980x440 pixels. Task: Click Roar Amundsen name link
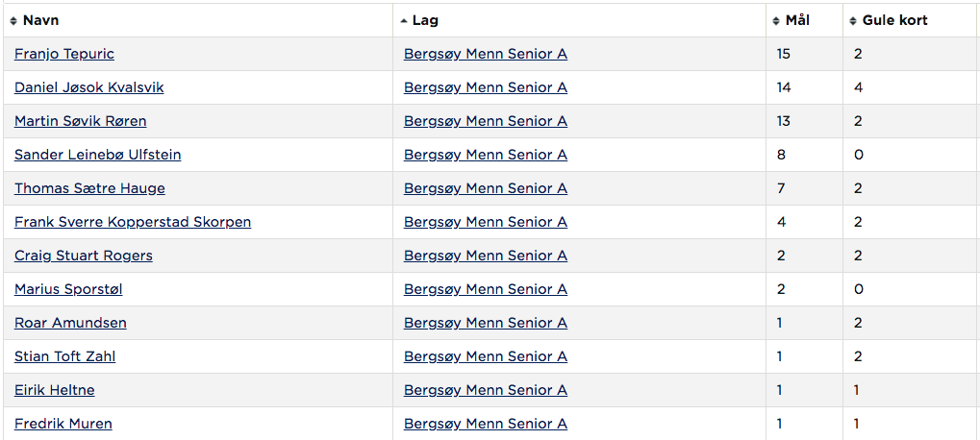coord(70,324)
